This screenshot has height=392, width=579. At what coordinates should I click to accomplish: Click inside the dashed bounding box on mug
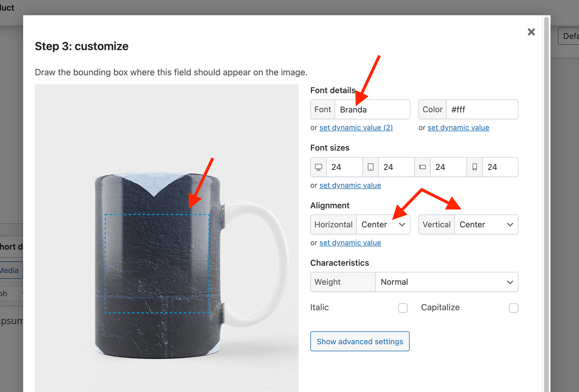(x=157, y=264)
